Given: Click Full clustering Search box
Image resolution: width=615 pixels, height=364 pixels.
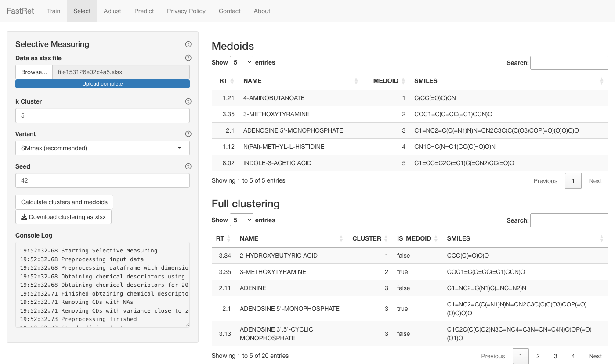Looking at the screenshot, I should click(569, 220).
